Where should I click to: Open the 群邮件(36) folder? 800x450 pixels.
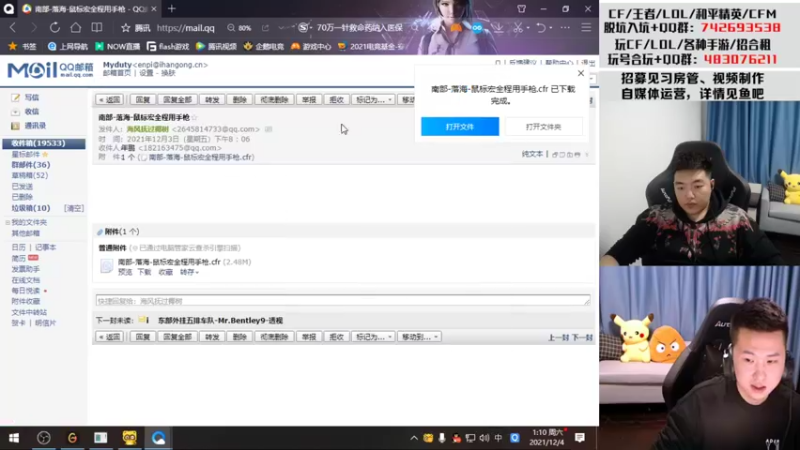click(31, 165)
